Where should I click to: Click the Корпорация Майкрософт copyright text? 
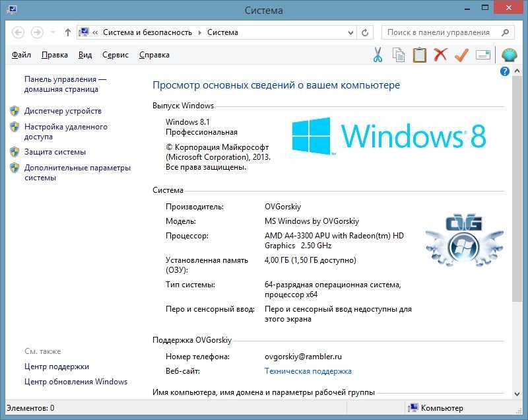click(218, 157)
